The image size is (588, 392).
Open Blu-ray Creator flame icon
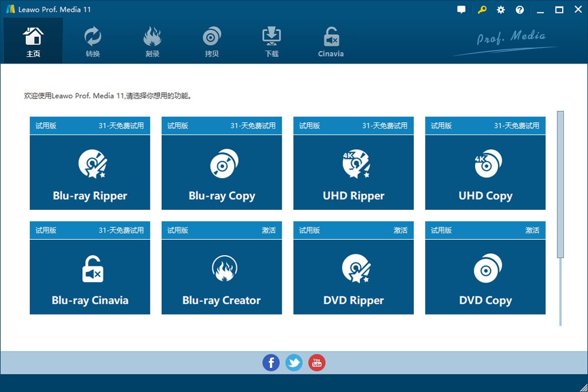tap(224, 269)
